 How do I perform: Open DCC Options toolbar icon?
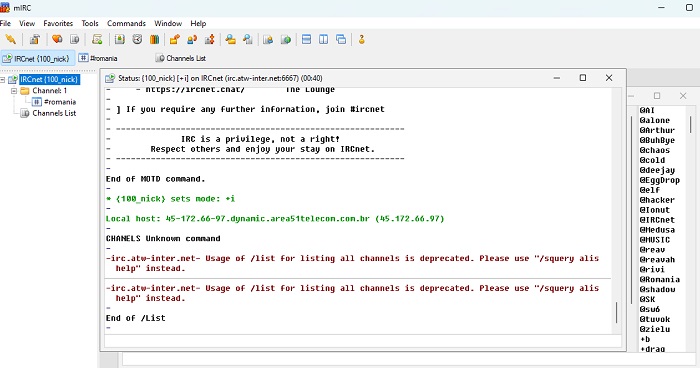coord(209,39)
